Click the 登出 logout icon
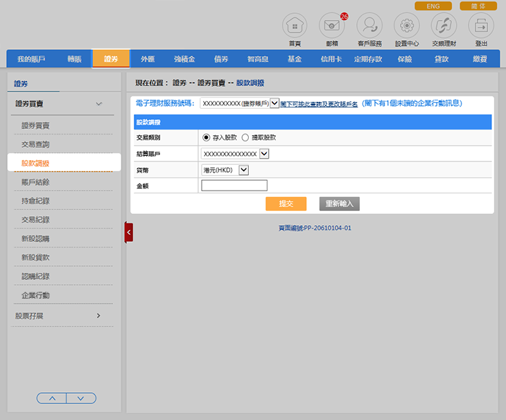The image size is (506, 420). (x=481, y=26)
